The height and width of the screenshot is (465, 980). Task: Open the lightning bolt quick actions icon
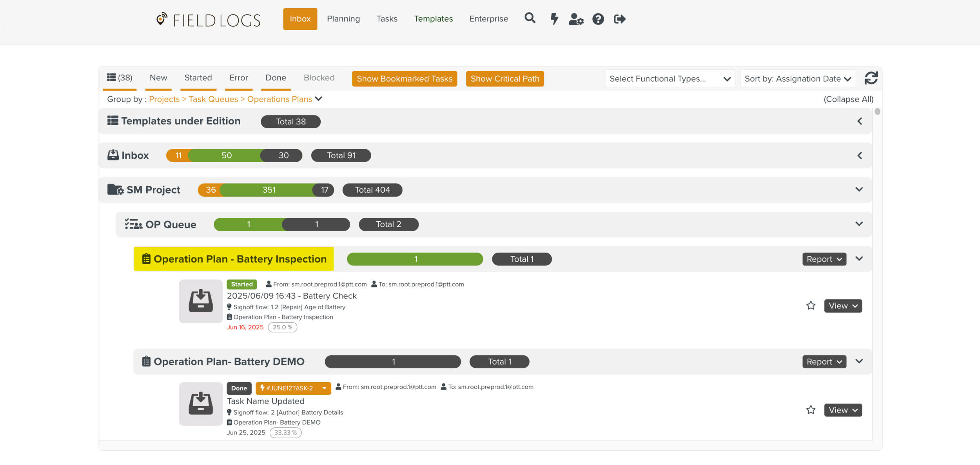554,19
